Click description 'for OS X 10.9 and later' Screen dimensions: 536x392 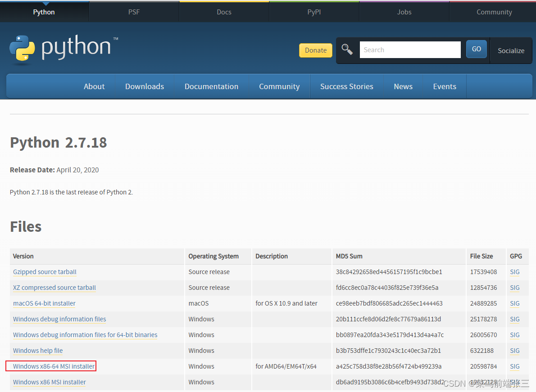click(286, 303)
